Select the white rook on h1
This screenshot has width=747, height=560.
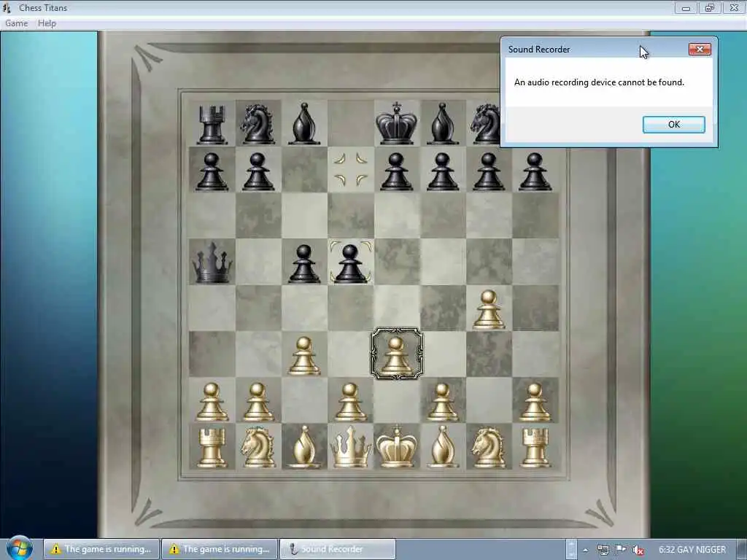click(535, 448)
